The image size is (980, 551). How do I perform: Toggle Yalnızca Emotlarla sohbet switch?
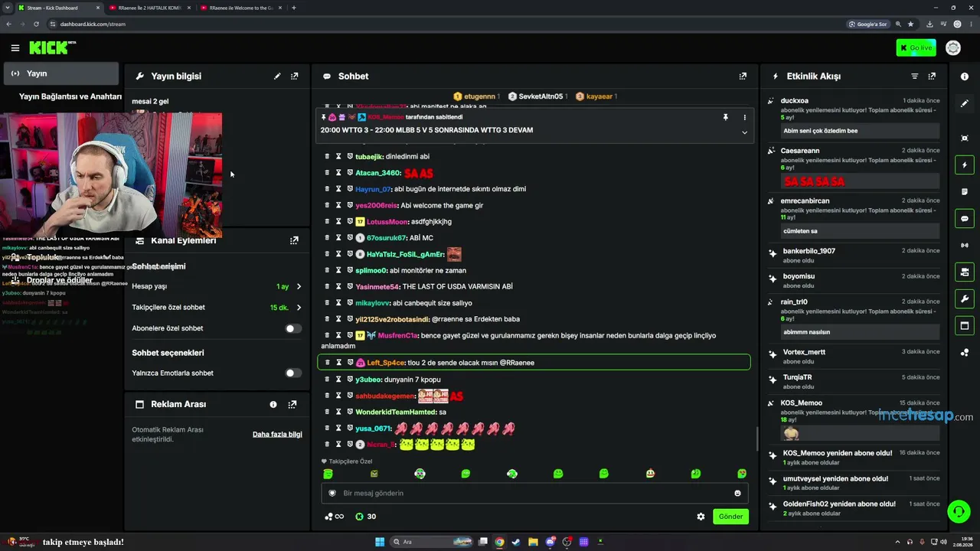coord(293,373)
